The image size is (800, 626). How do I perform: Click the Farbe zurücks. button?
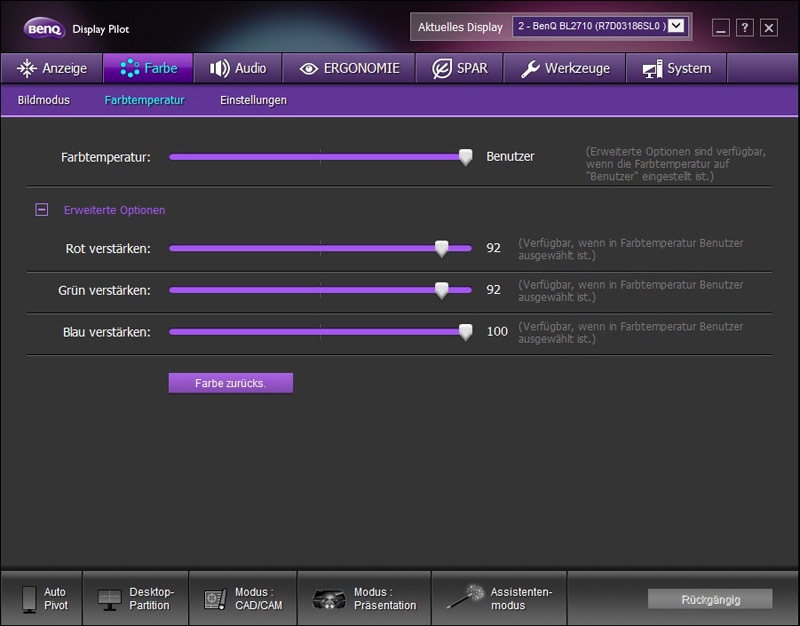point(231,383)
